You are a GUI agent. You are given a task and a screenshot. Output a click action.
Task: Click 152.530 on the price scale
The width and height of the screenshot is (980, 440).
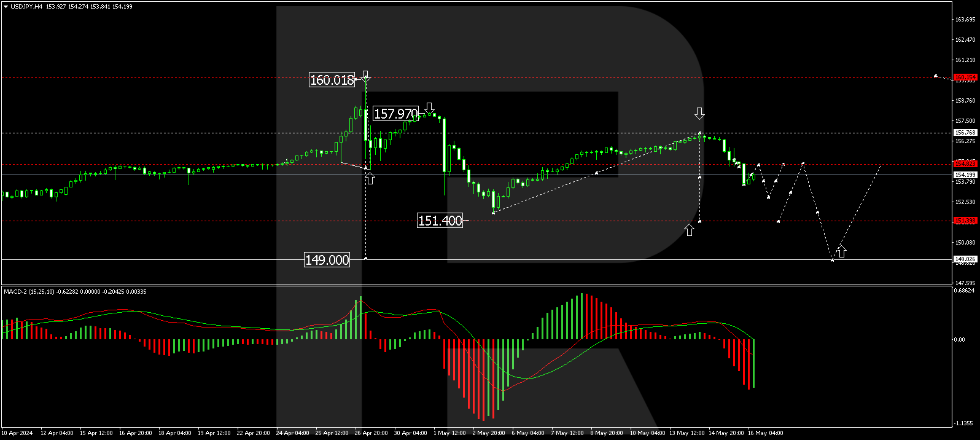click(x=965, y=202)
